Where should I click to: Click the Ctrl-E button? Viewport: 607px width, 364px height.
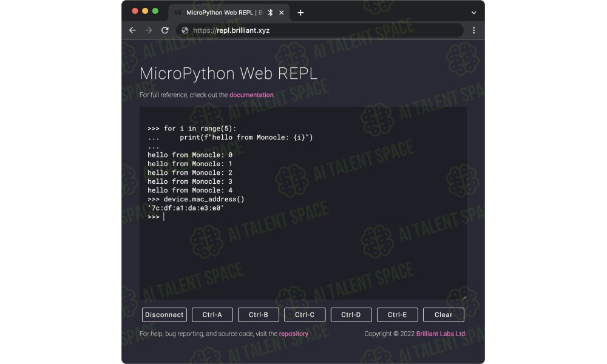point(397,315)
